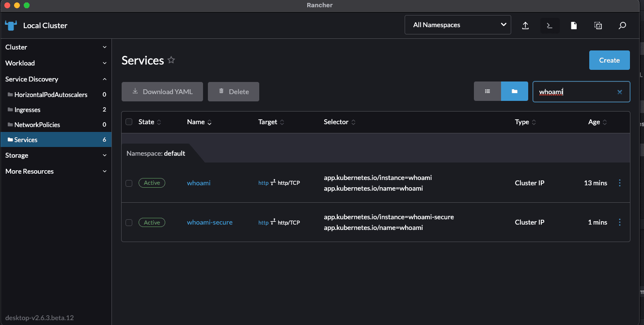The width and height of the screenshot is (644, 325).
Task: Open HorizontalPodAutoscalers in sidebar
Action: (x=51, y=95)
